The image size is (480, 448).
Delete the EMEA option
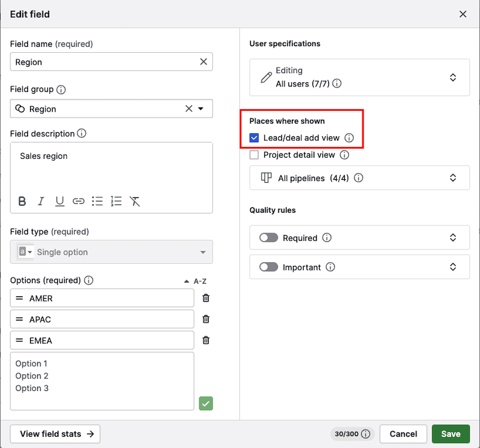click(206, 340)
